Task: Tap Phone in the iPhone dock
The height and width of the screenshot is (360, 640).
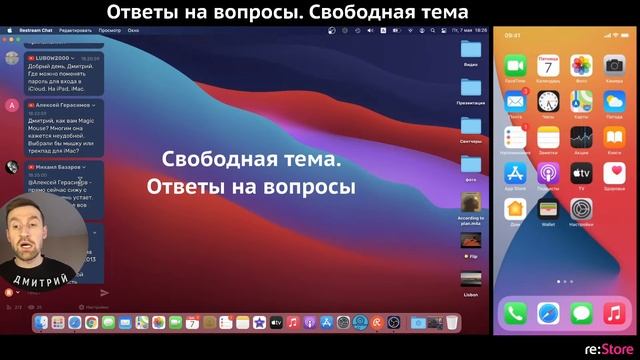Action: tap(515, 314)
